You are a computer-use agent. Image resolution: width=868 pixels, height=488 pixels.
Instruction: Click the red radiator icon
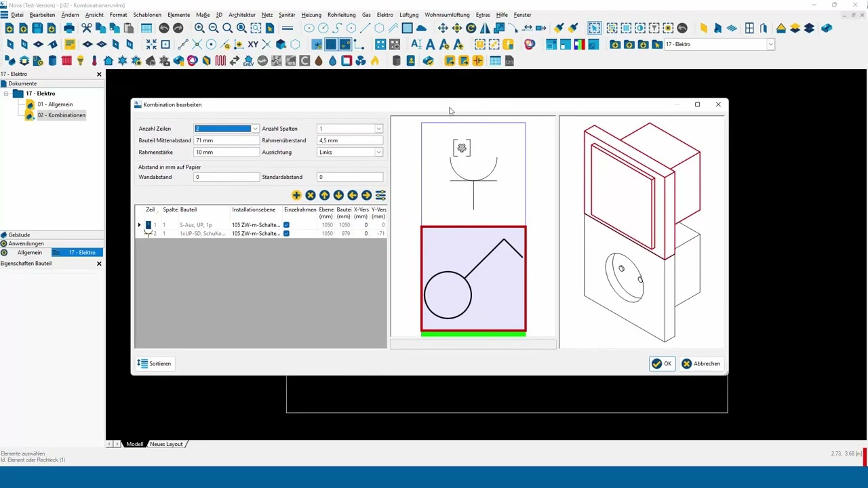point(66,60)
